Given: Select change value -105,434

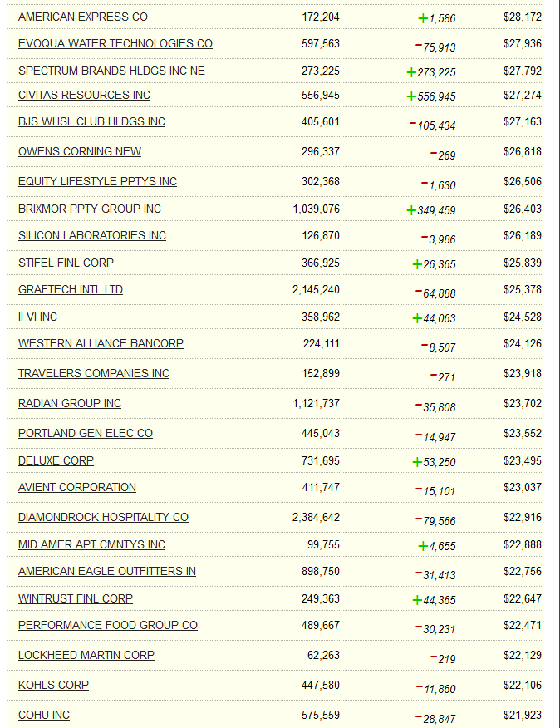Looking at the screenshot, I should pyautogui.click(x=432, y=125).
